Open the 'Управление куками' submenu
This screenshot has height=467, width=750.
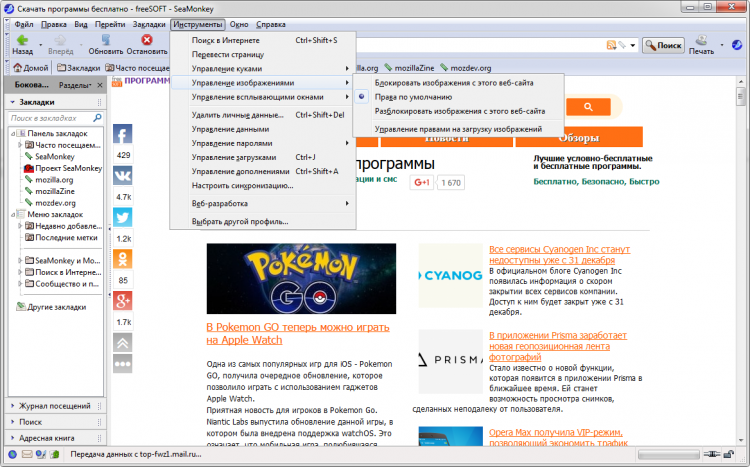tap(263, 68)
